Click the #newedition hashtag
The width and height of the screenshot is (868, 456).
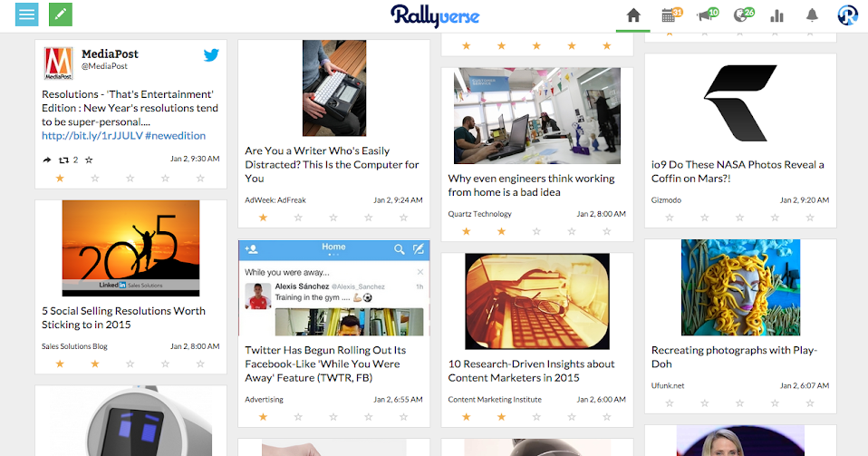[x=175, y=136]
